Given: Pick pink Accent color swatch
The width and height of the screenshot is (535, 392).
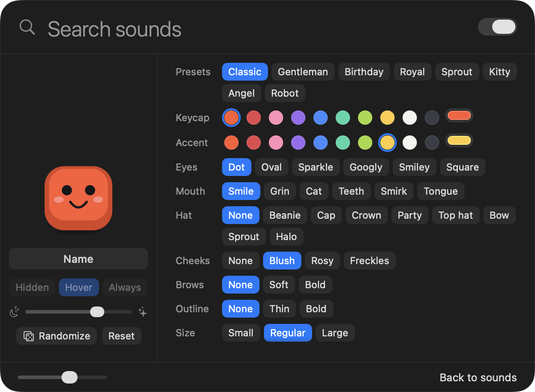Looking at the screenshot, I should (x=276, y=143).
